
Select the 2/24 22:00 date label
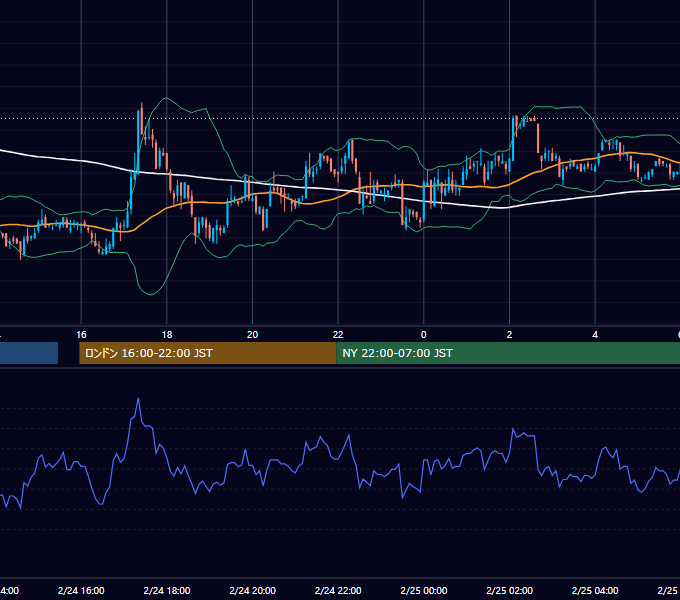point(338,590)
